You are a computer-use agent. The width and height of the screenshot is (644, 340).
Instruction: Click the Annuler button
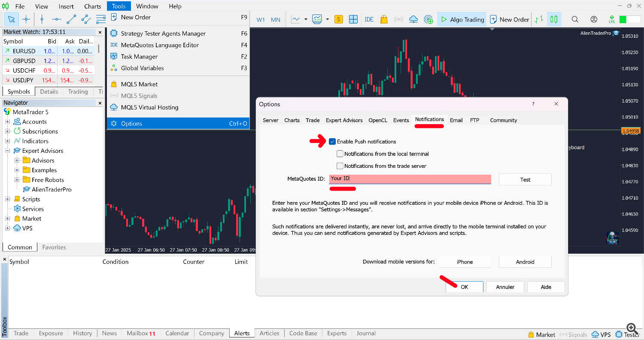(x=505, y=287)
